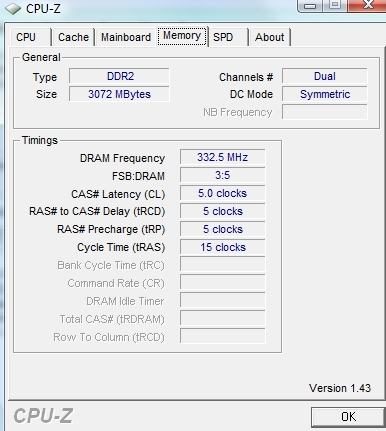Click the RAS# to CAS# Delay label
The height and width of the screenshot is (431, 386).
[x=97, y=211]
